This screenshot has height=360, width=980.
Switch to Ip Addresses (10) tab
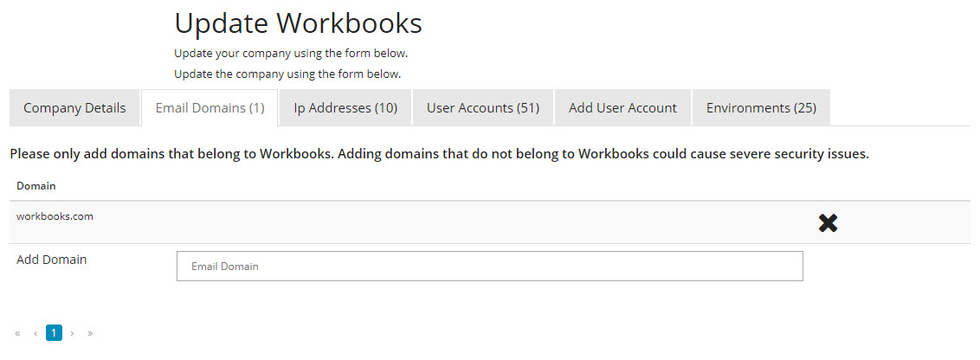[345, 107]
